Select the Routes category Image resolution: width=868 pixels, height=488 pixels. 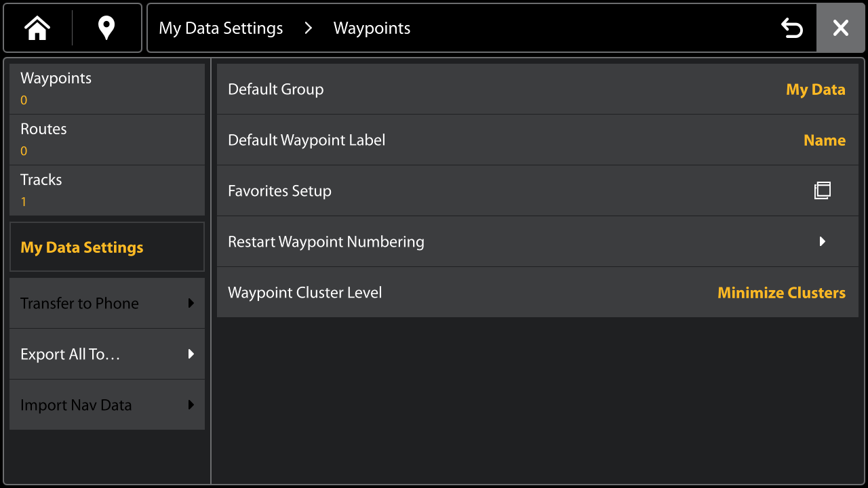pyautogui.click(x=106, y=139)
